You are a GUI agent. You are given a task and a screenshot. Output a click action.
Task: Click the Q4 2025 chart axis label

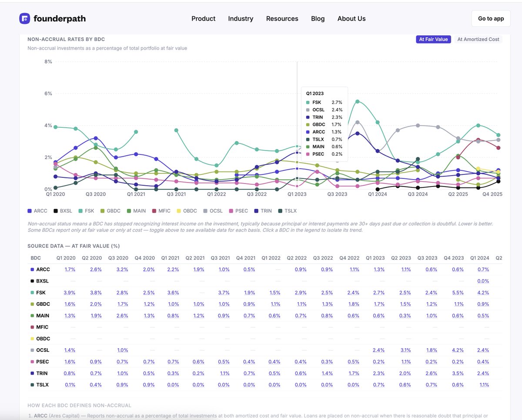pos(493,194)
